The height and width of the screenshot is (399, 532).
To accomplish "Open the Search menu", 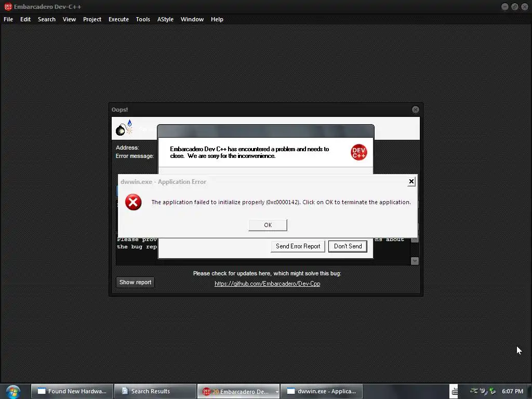I will pos(46,19).
